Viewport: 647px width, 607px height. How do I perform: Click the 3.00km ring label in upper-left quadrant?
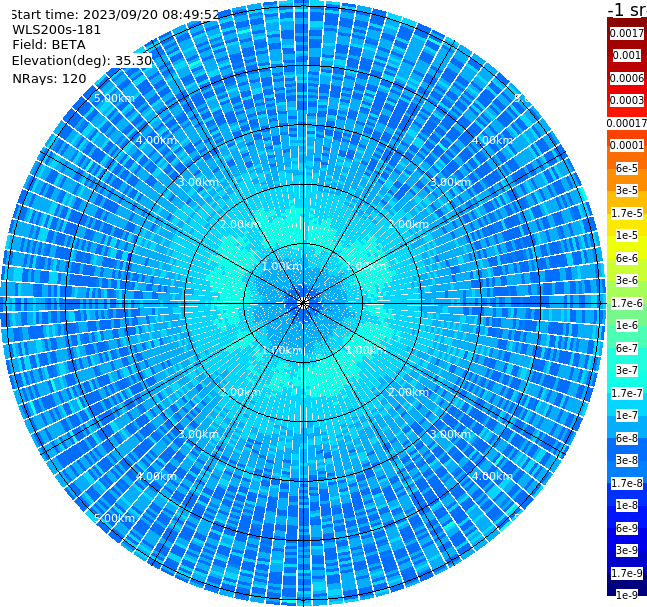coord(198,182)
